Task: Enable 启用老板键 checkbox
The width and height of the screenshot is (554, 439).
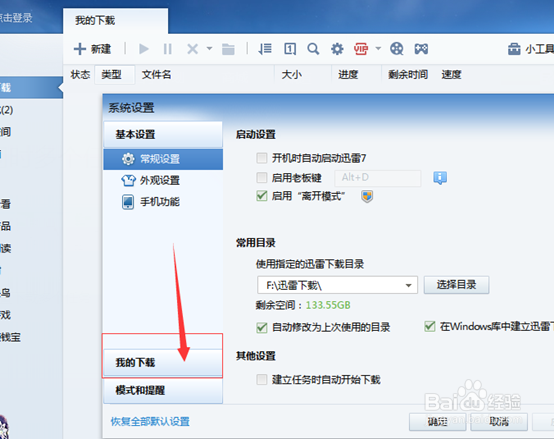Action: tap(262, 177)
